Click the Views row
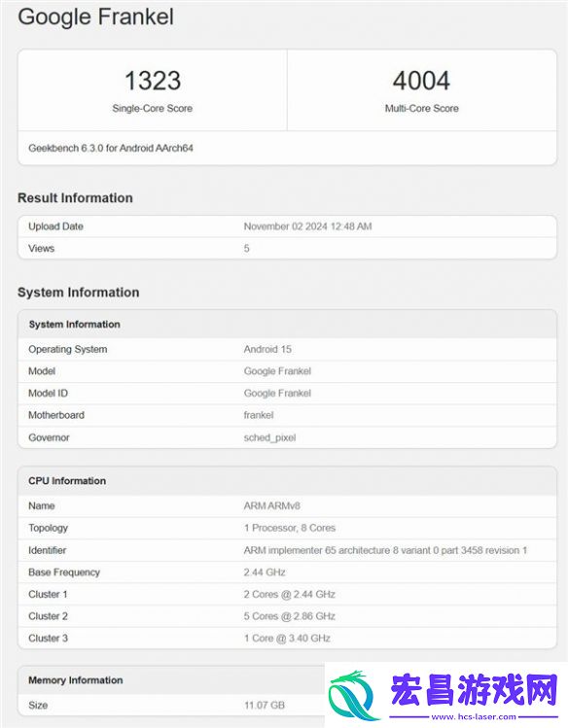 click(x=287, y=249)
